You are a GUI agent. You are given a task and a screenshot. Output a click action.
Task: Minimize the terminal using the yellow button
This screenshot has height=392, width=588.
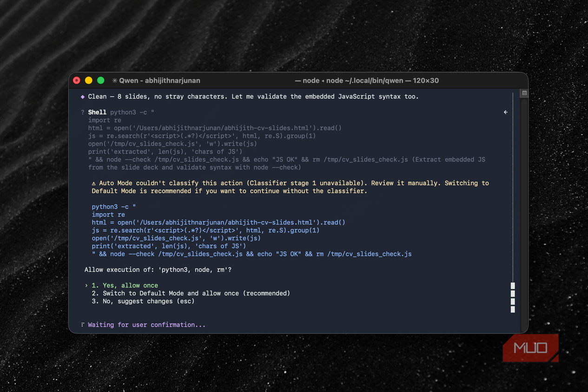(x=89, y=80)
